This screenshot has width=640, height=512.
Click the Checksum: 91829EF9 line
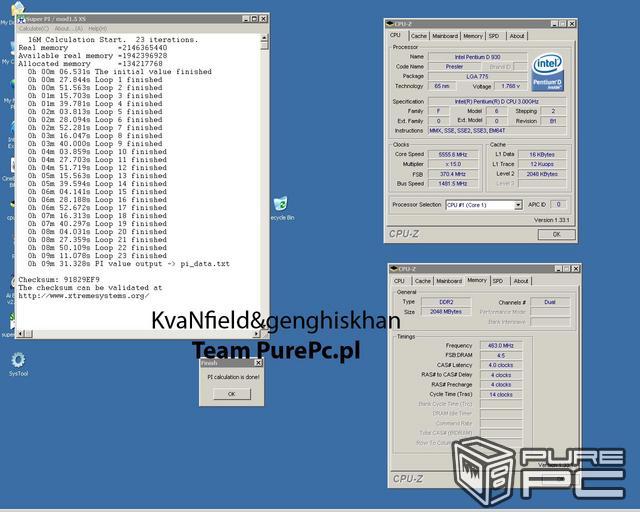(59, 280)
